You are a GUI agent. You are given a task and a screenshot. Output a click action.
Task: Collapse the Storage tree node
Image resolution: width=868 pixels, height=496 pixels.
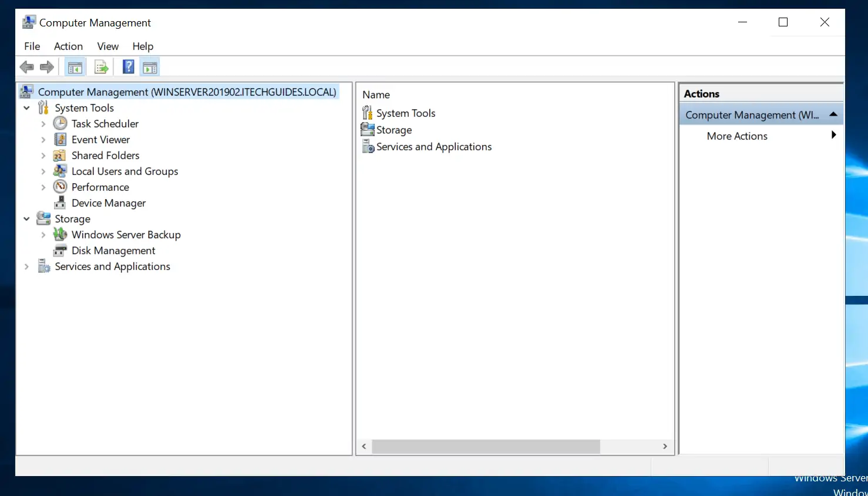[x=26, y=219]
